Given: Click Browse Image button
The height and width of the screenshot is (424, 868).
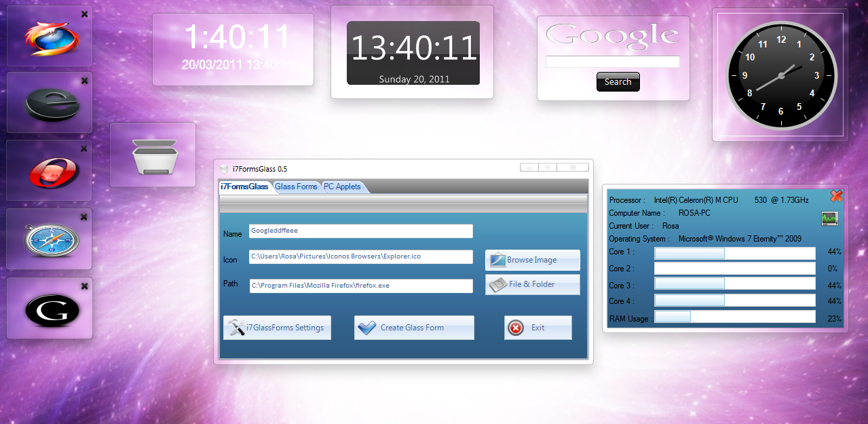Looking at the screenshot, I should click(x=533, y=260).
